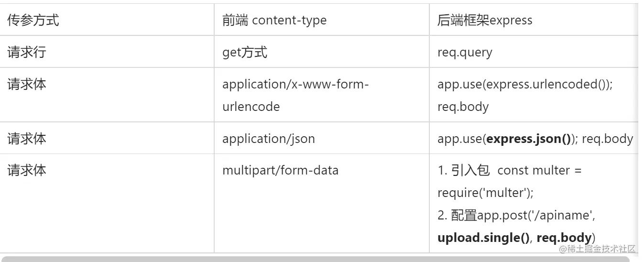Click the bold express.json() text

click(529, 139)
